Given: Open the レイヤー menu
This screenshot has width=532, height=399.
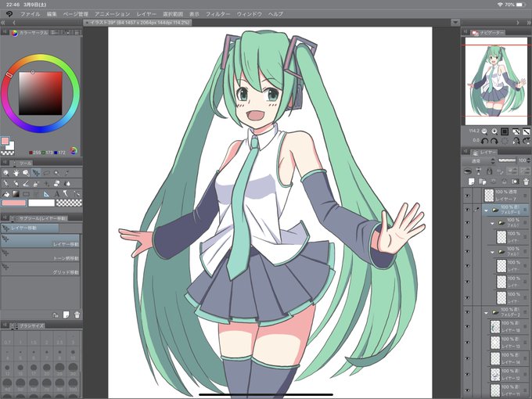Looking at the screenshot, I should [146, 14].
